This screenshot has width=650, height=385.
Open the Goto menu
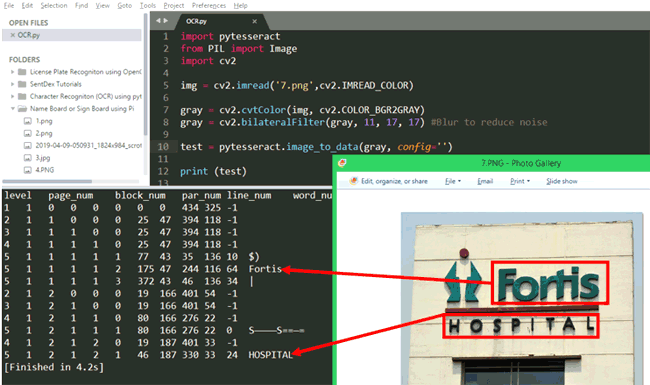tap(124, 5)
